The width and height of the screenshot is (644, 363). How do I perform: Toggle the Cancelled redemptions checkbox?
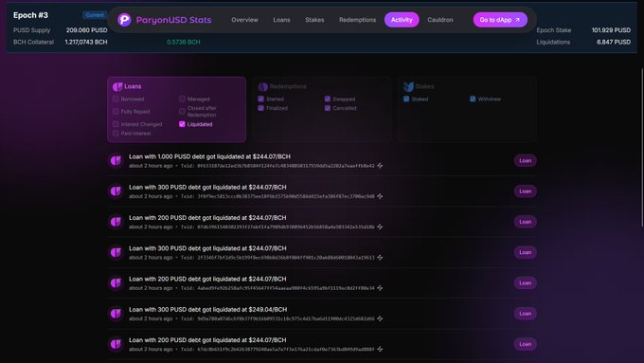[x=328, y=108]
